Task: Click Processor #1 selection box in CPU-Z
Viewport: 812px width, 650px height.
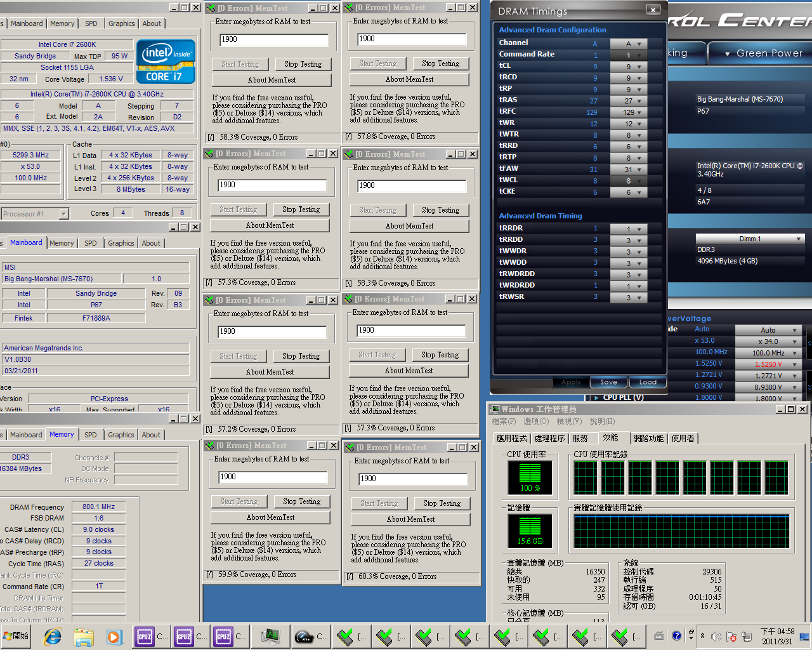Action: click(x=35, y=214)
